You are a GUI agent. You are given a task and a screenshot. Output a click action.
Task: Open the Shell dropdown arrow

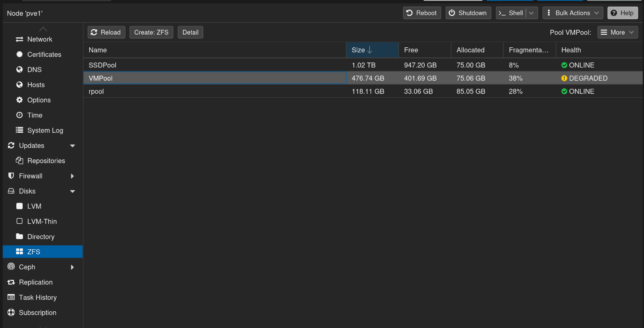[532, 13]
